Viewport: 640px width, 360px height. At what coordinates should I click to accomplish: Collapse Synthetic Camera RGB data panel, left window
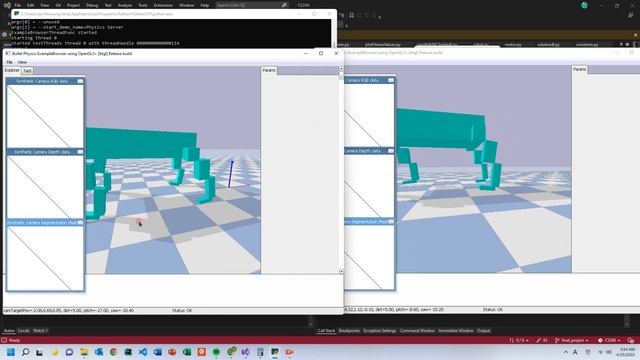(x=80, y=81)
